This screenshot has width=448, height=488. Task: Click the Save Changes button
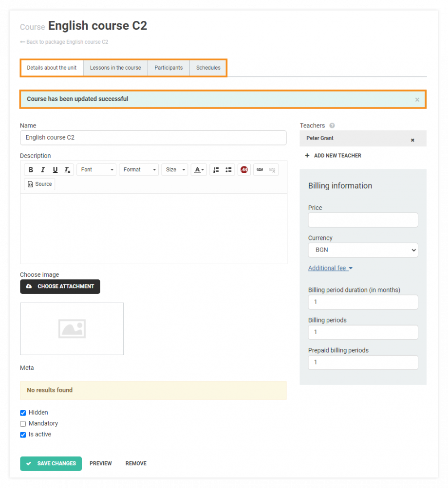[51, 464]
